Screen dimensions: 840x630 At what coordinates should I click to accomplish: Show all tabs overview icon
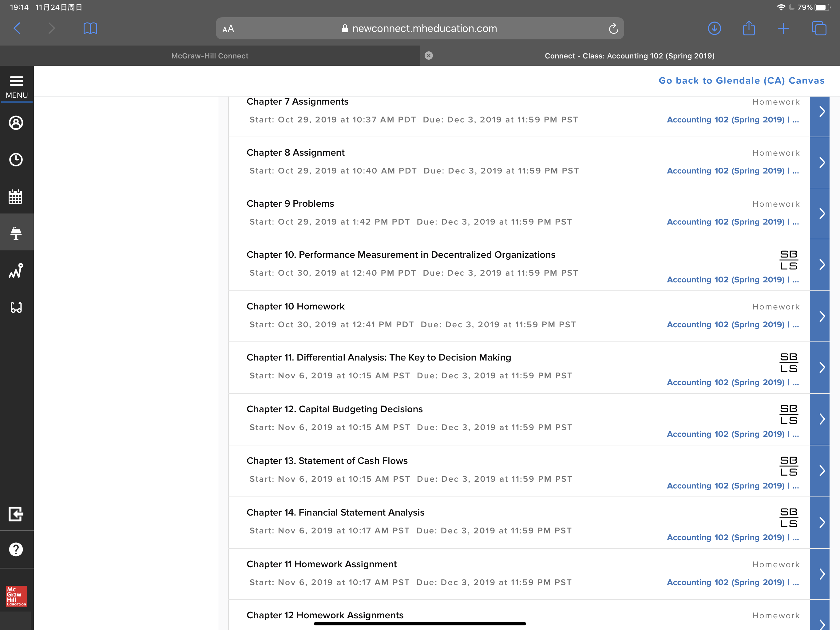pos(819,28)
